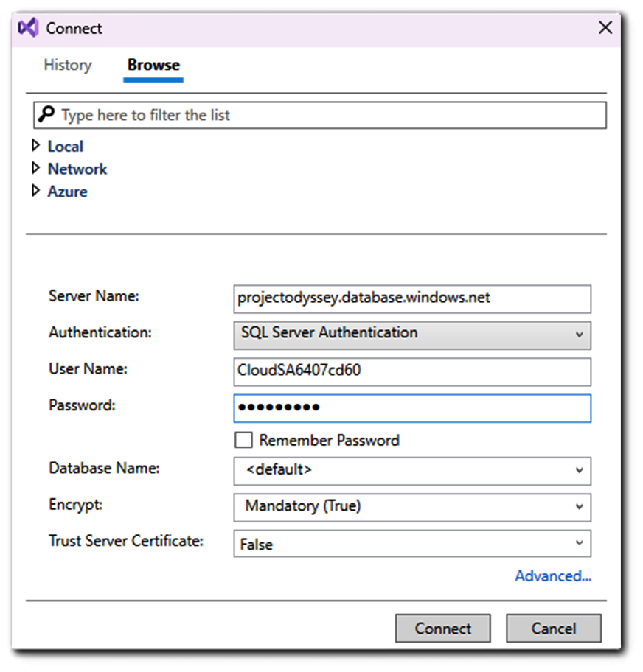Focus the filter list search box
The height and width of the screenshot is (672, 643).
(x=320, y=115)
